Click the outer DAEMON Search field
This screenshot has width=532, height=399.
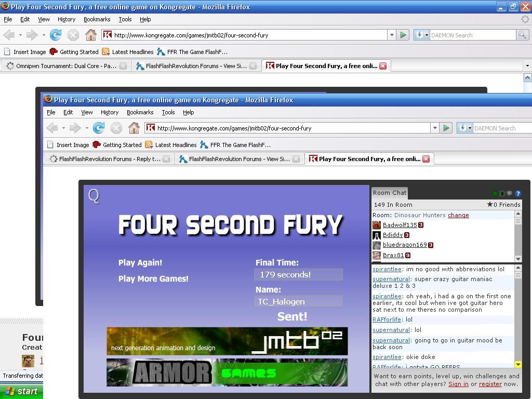pyautogui.click(x=473, y=35)
